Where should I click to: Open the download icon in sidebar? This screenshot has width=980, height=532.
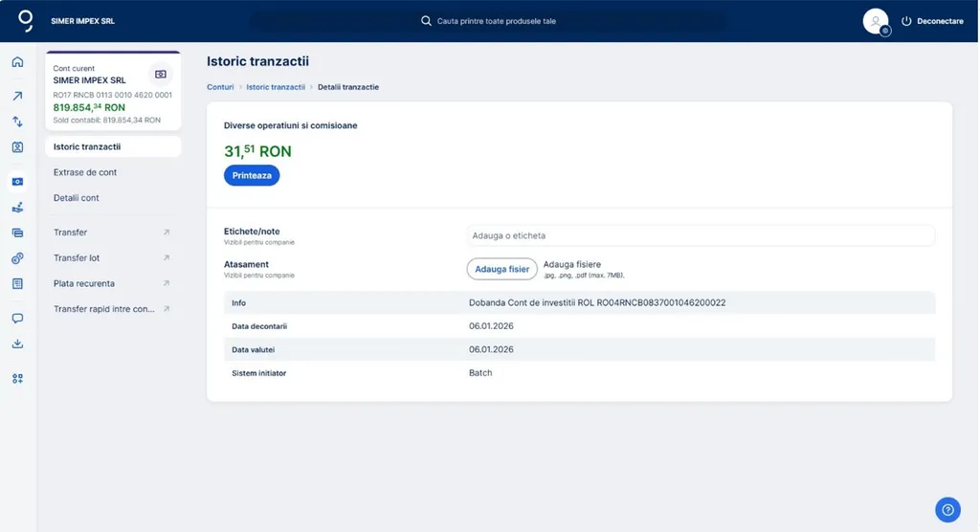(x=17, y=344)
